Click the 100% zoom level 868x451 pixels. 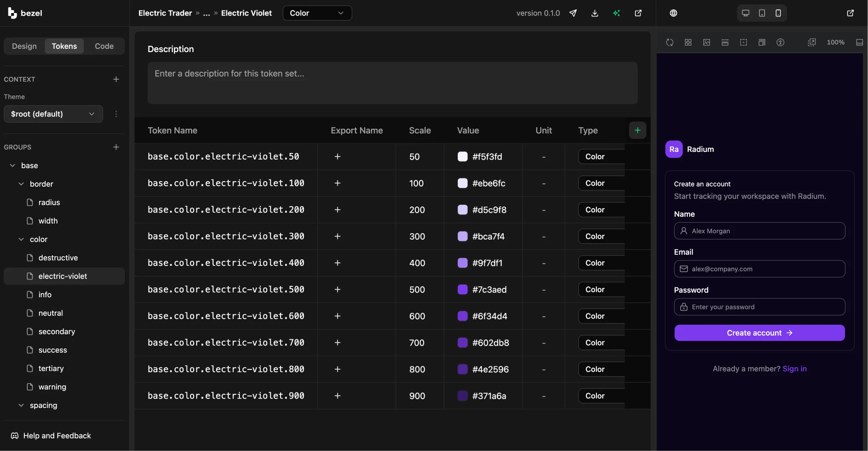click(x=835, y=42)
